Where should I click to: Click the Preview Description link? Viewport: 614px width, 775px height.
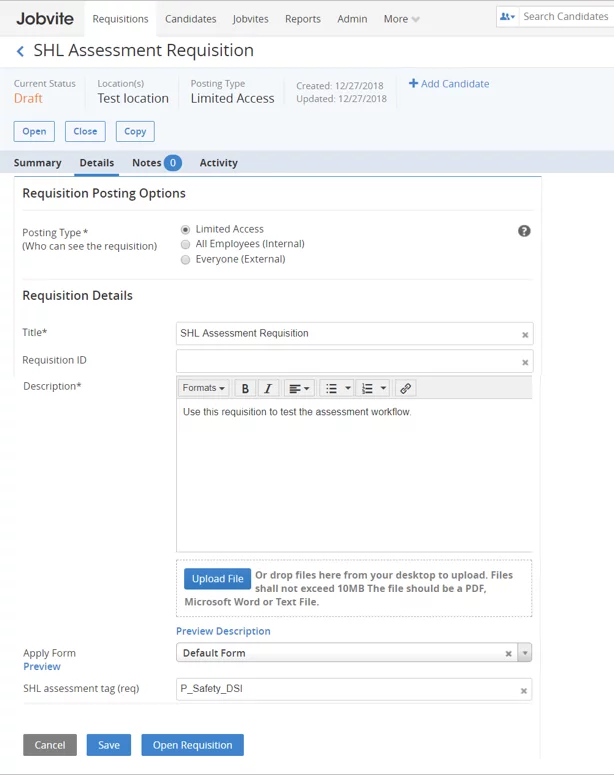pos(223,631)
